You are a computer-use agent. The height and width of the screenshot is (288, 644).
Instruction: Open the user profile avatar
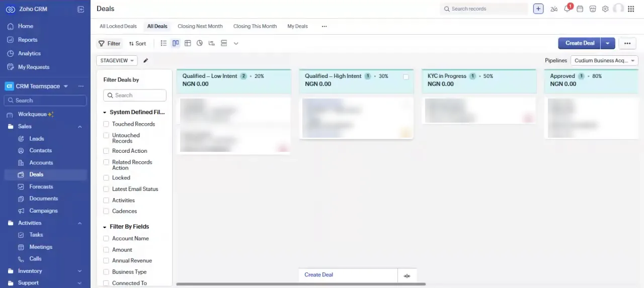tap(618, 9)
